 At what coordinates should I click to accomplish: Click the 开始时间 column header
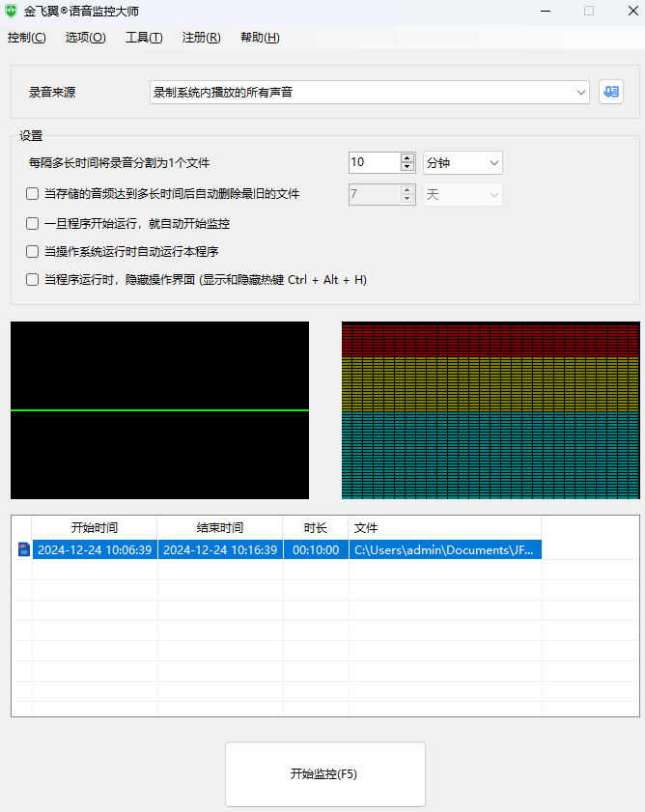95,528
